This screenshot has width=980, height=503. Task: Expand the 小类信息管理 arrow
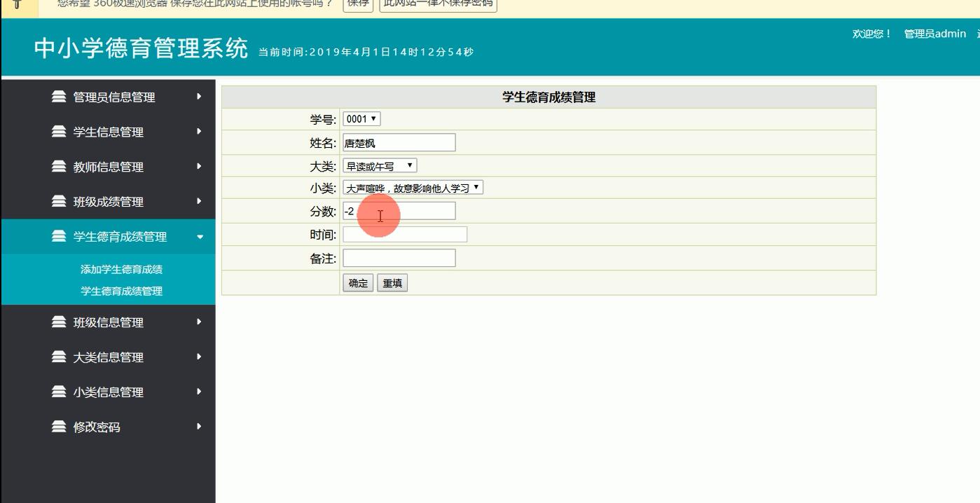[200, 392]
